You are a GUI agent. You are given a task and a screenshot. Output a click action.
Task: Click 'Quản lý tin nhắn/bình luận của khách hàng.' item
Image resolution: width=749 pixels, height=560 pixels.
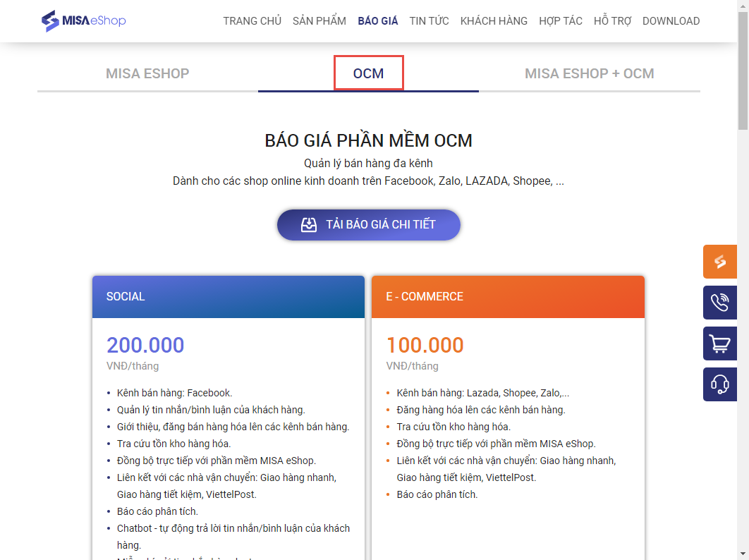click(211, 410)
